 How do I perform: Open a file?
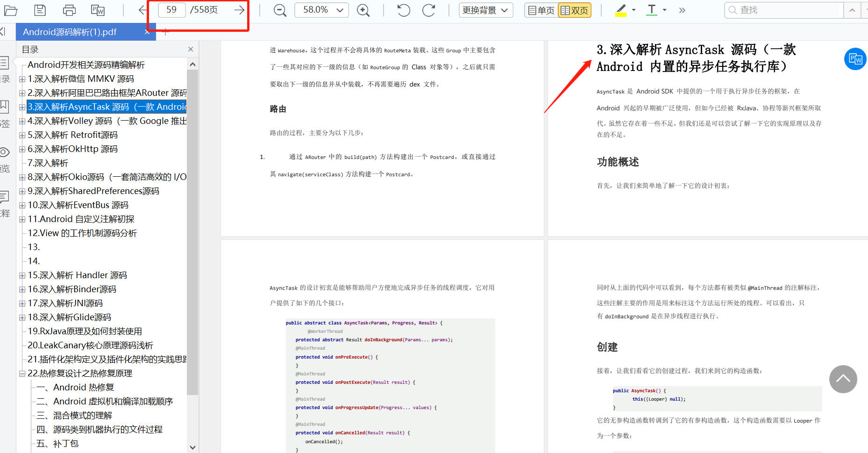click(x=10, y=10)
